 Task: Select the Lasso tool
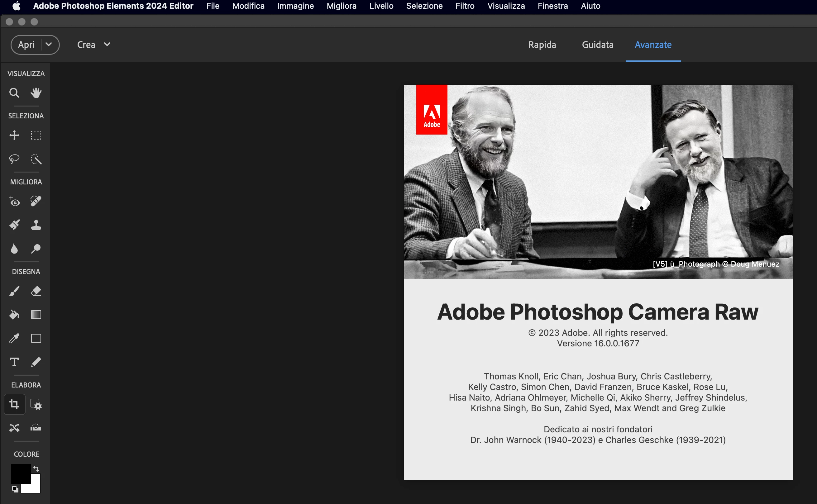click(x=14, y=159)
